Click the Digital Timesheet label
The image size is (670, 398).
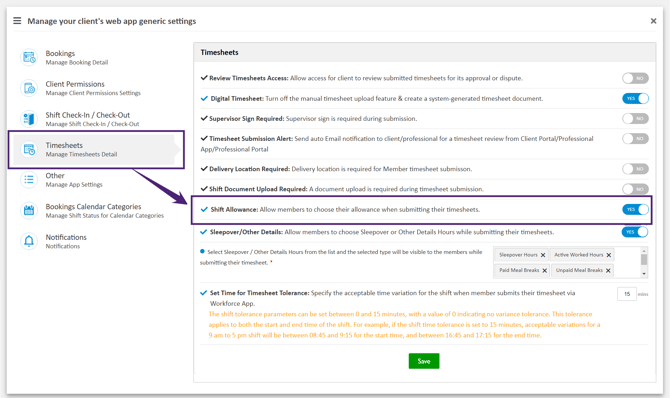coord(237,98)
